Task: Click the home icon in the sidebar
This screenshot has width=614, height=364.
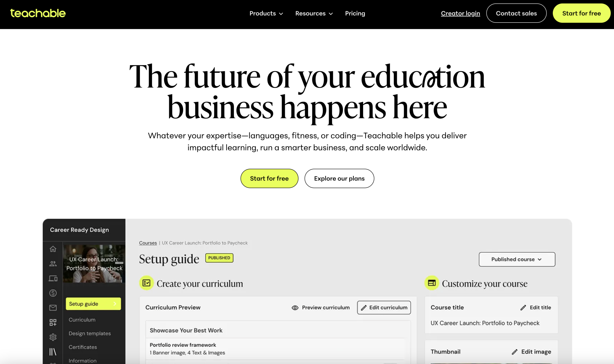Action: [53, 249]
